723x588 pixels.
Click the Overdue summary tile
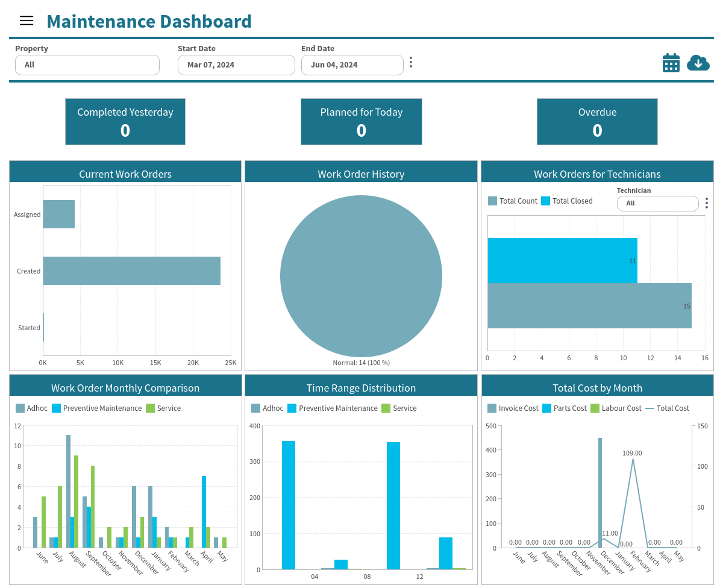[x=597, y=122]
